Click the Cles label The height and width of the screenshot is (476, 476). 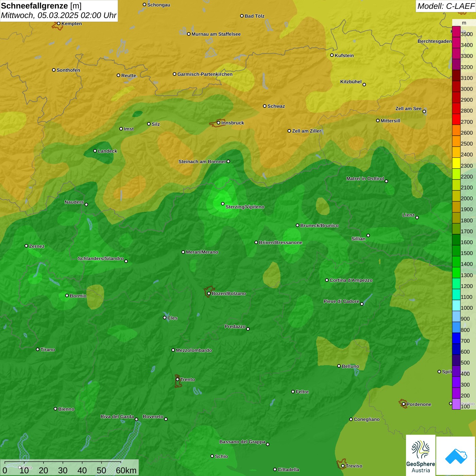click(x=172, y=318)
